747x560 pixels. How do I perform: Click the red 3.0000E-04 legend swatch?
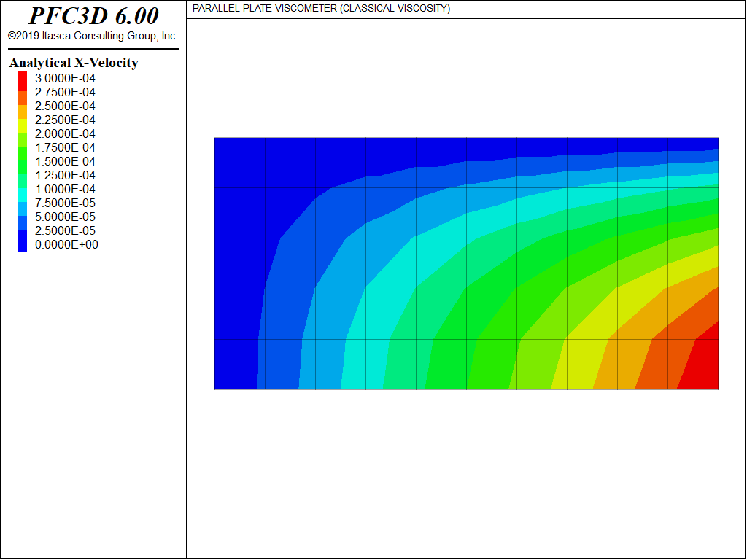click(23, 81)
